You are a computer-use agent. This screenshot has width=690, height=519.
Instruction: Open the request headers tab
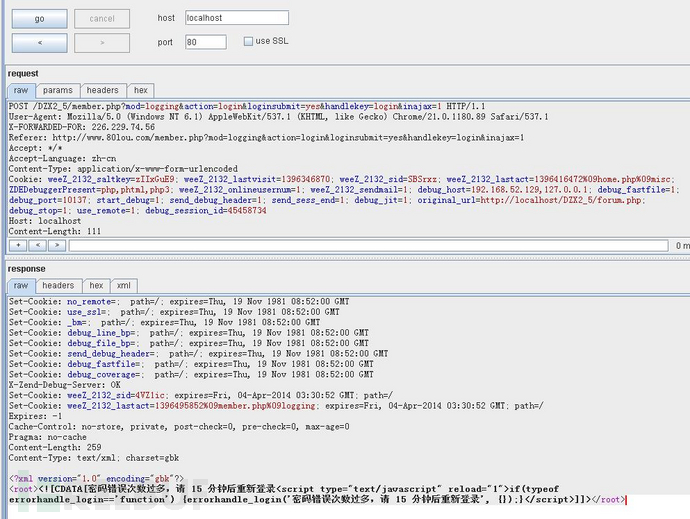(103, 90)
